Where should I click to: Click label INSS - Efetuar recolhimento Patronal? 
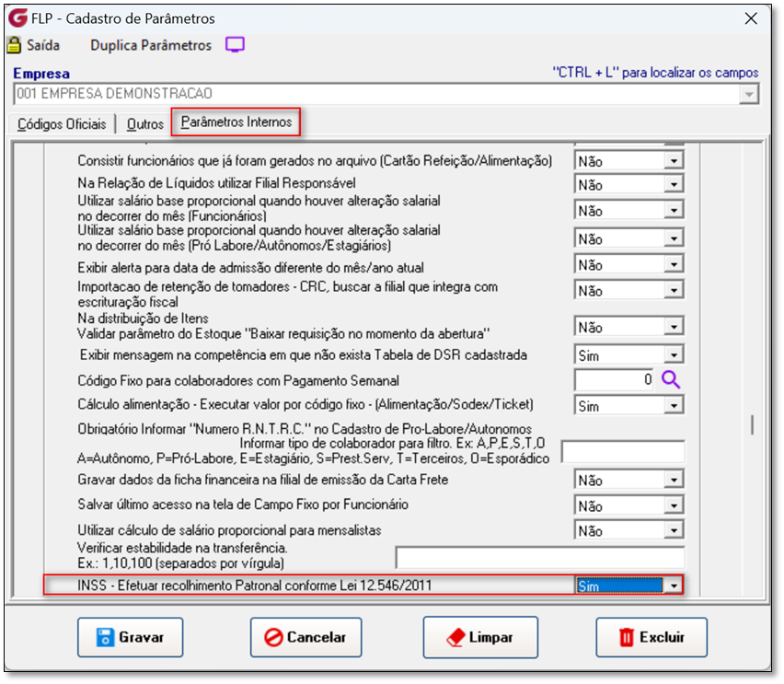tap(255, 585)
